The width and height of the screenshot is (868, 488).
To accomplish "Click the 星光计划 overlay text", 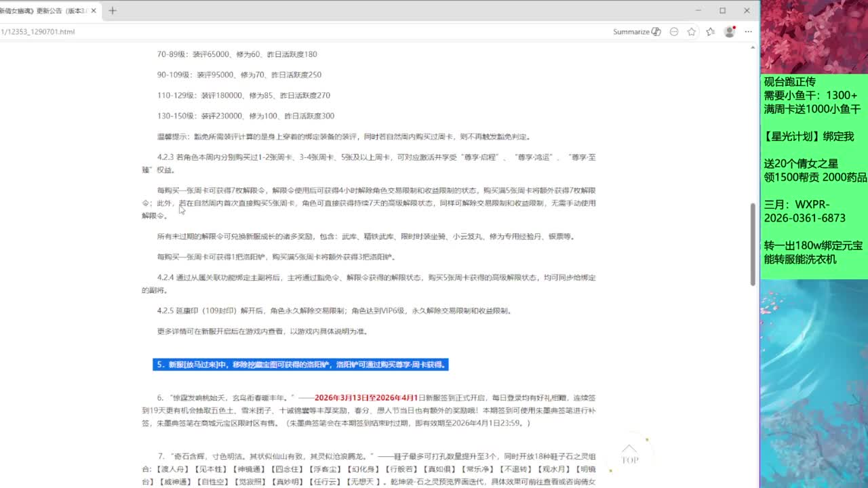I will [809, 136].
